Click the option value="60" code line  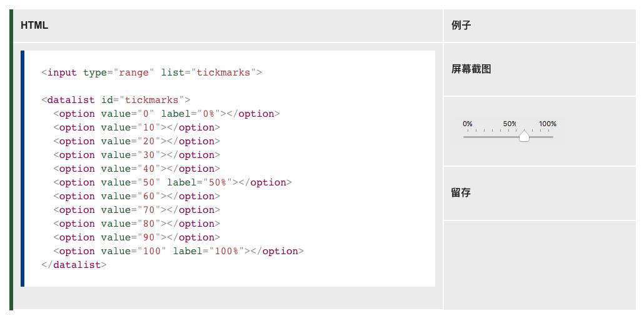137,196
